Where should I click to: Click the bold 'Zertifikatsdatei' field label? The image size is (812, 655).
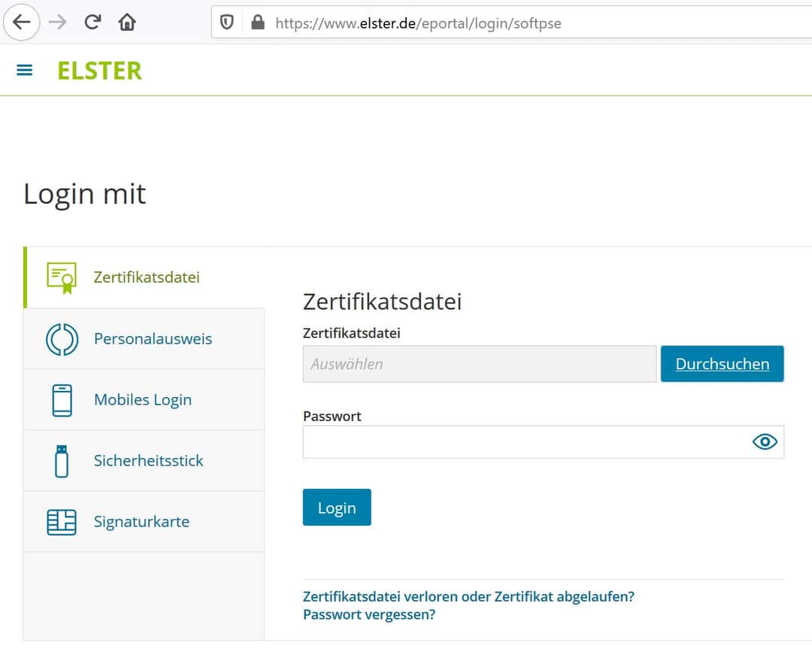click(x=352, y=333)
